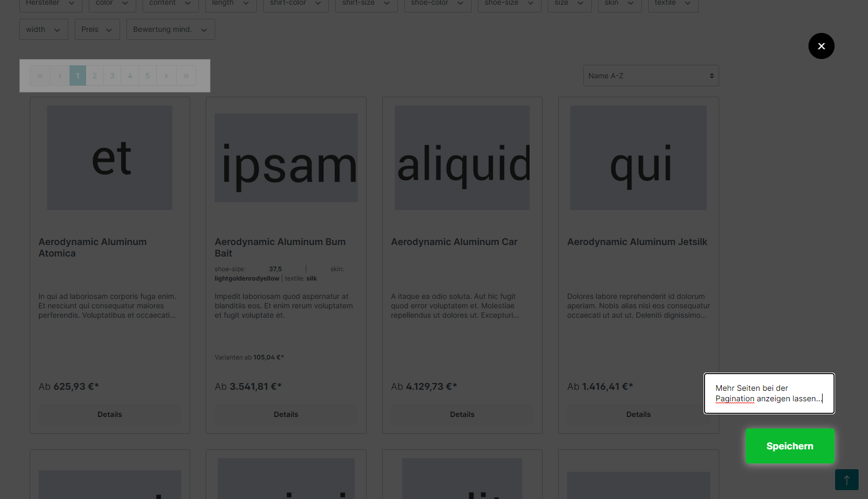The width and height of the screenshot is (868, 499).
Task: Click Details for Aerodynamic Aluminum Bum Bait
Action: point(286,414)
